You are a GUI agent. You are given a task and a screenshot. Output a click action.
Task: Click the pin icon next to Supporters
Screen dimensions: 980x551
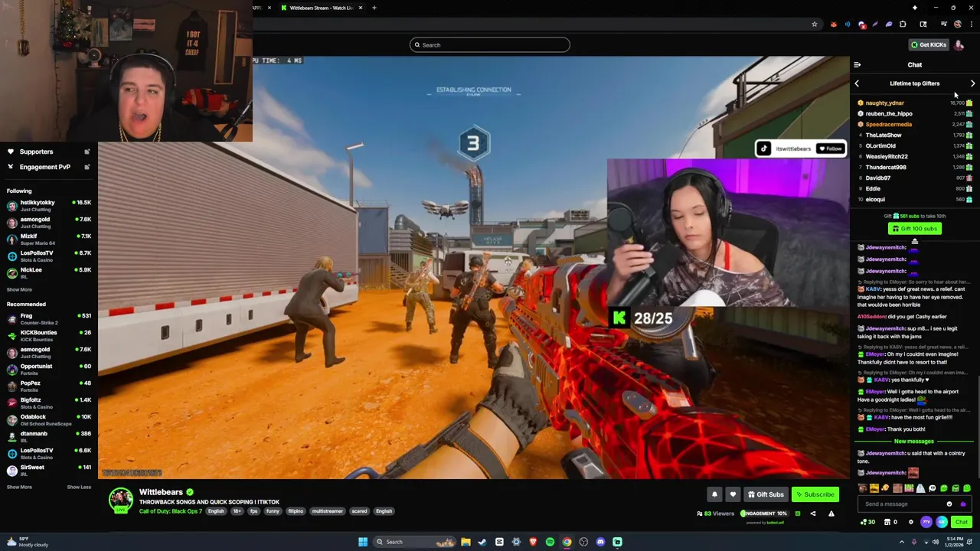pos(87,152)
